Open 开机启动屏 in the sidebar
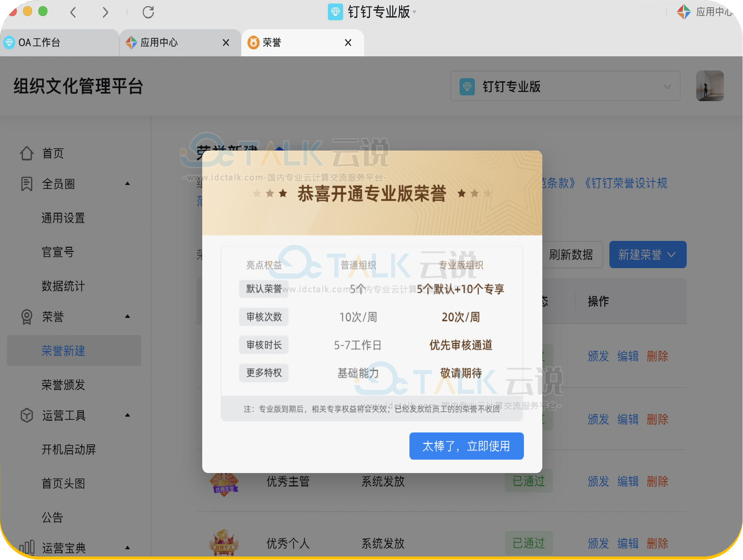Image resolution: width=743 pixels, height=560 pixels. click(x=69, y=449)
